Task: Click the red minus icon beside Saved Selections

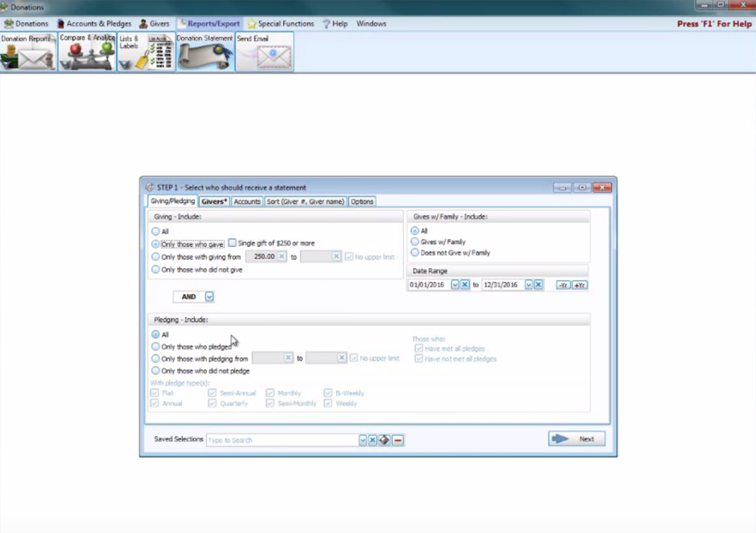Action: [x=398, y=440]
